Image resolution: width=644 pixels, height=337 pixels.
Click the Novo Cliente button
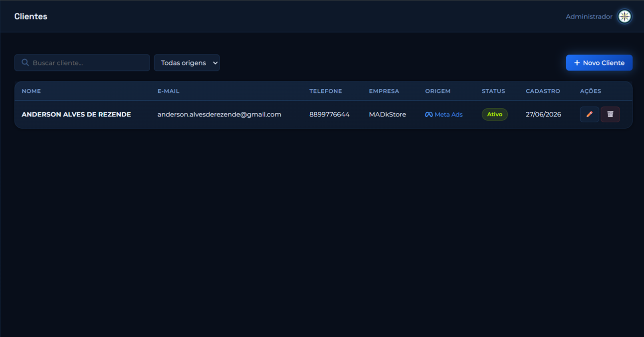[599, 63]
